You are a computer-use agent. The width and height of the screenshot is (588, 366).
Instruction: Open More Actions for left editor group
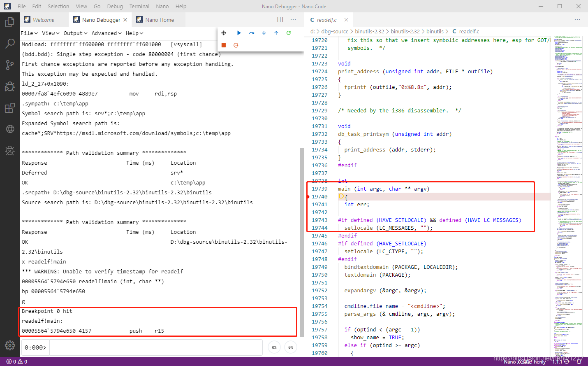tap(293, 20)
